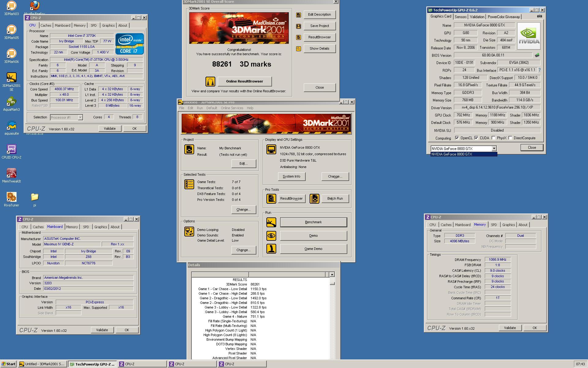Open the 3DMark06 desktop shortcut
Viewport: 588px width, 368px height.
[x=11, y=56]
